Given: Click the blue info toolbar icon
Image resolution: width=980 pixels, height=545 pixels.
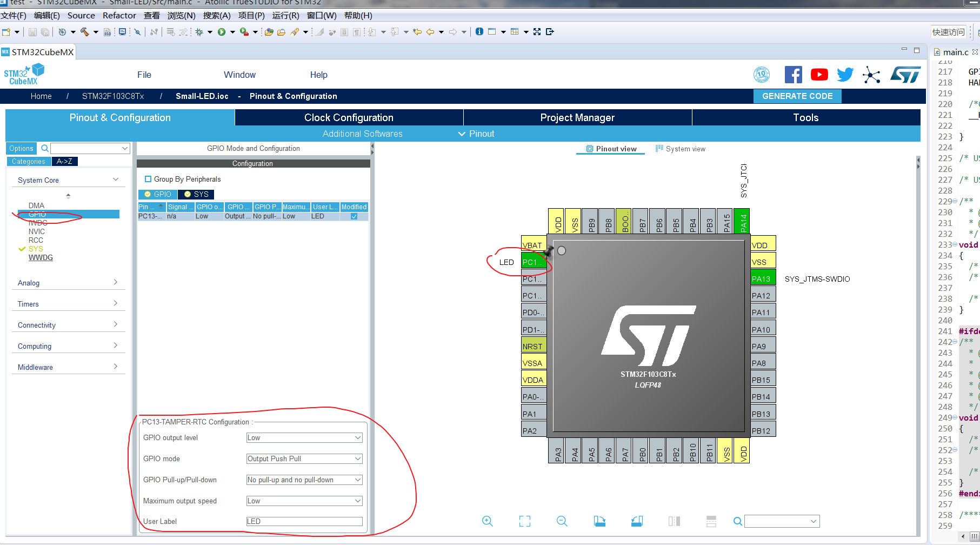Looking at the screenshot, I should point(479,31).
